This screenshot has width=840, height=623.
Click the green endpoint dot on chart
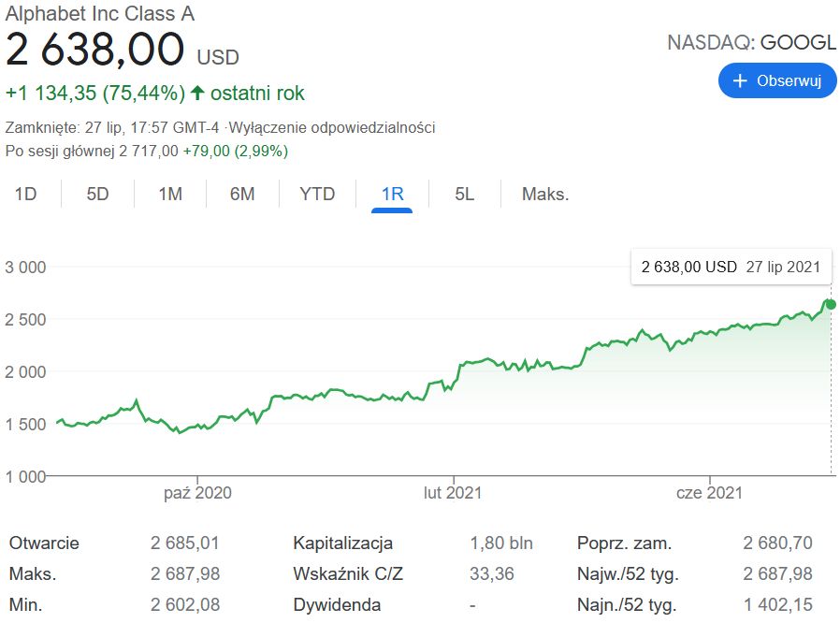click(831, 304)
